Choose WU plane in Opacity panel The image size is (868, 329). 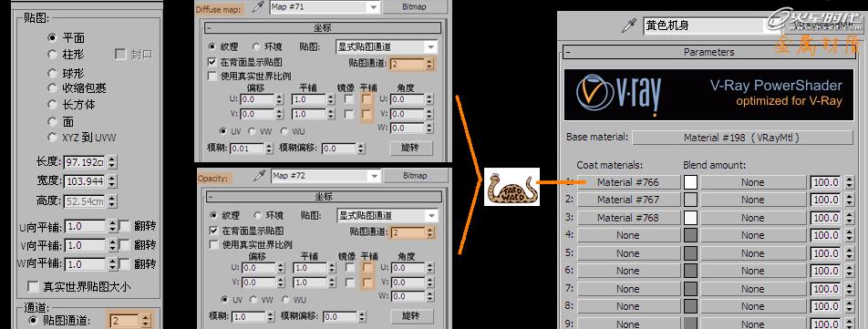[285, 300]
